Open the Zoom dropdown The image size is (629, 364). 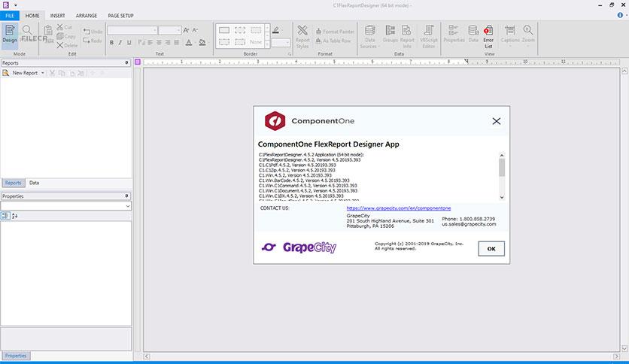click(528, 35)
